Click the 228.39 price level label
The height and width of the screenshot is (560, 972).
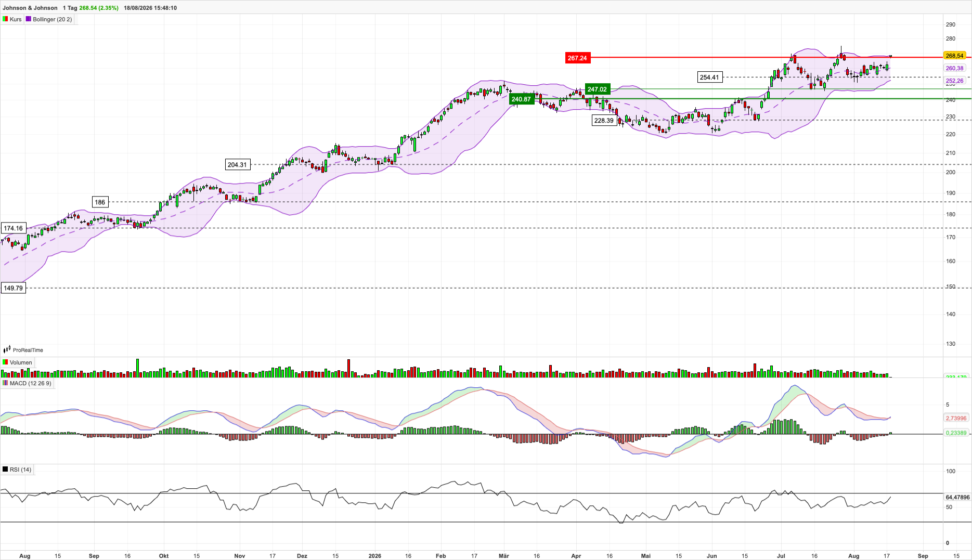point(604,121)
